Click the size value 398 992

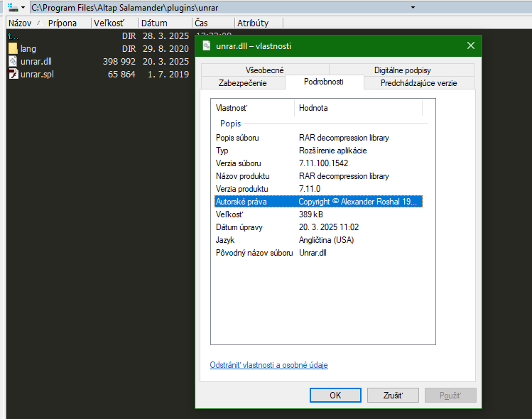(119, 61)
